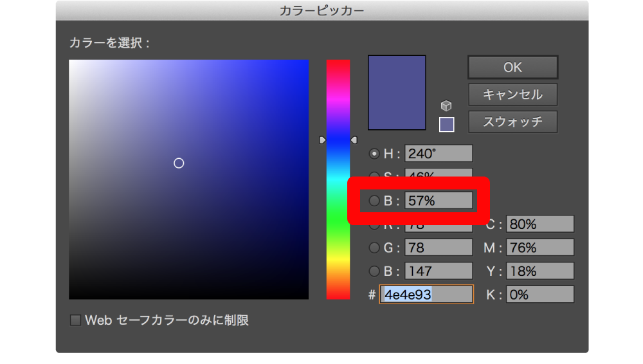Click the circle marker in color field
The image size is (643, 364).
pyautogui.click(x=179, y=163)
